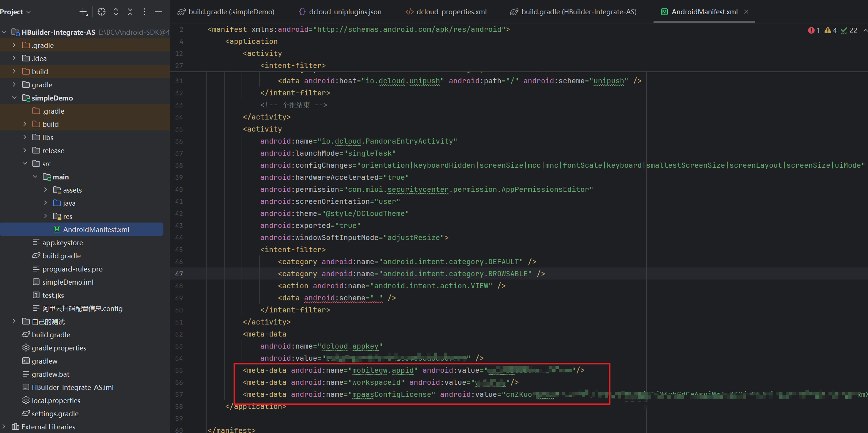The width and height of the screenshot is (868, 433).
Task: Collapse the src folder node
Action: [25, 164]
